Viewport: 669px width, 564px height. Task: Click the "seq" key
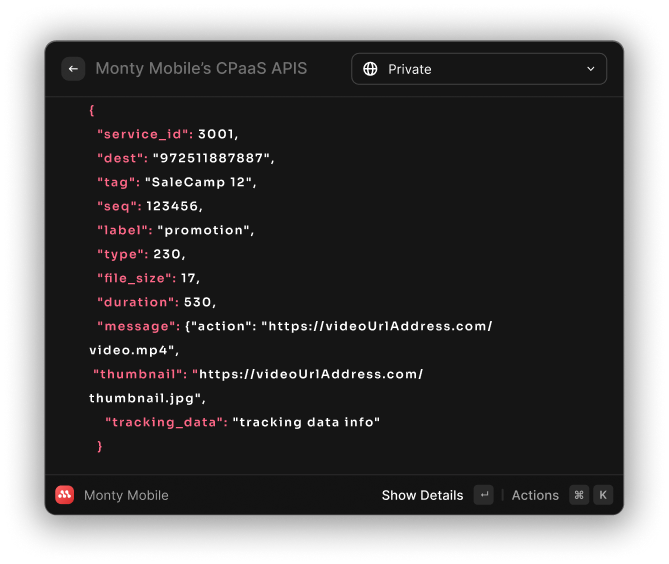117,206
